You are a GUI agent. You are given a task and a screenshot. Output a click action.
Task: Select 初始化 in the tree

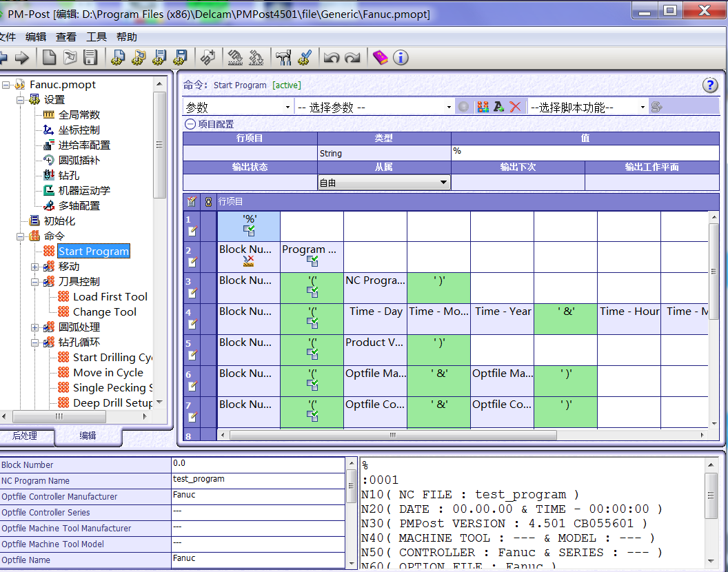(59, 221)
